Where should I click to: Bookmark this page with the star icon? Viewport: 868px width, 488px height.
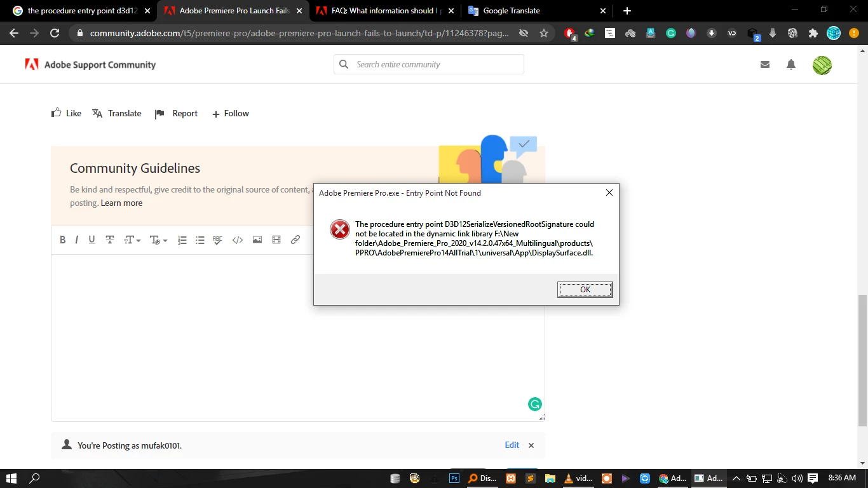(544, 33)
